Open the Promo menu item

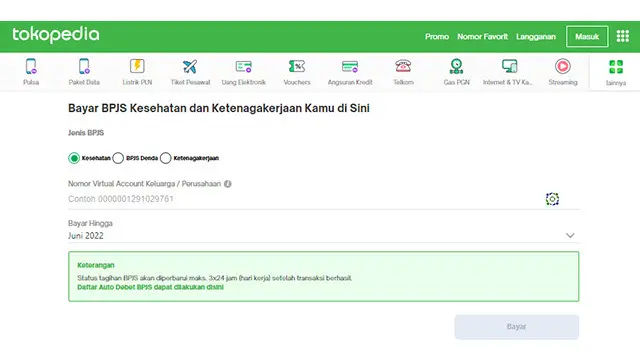tap(437, 37)
